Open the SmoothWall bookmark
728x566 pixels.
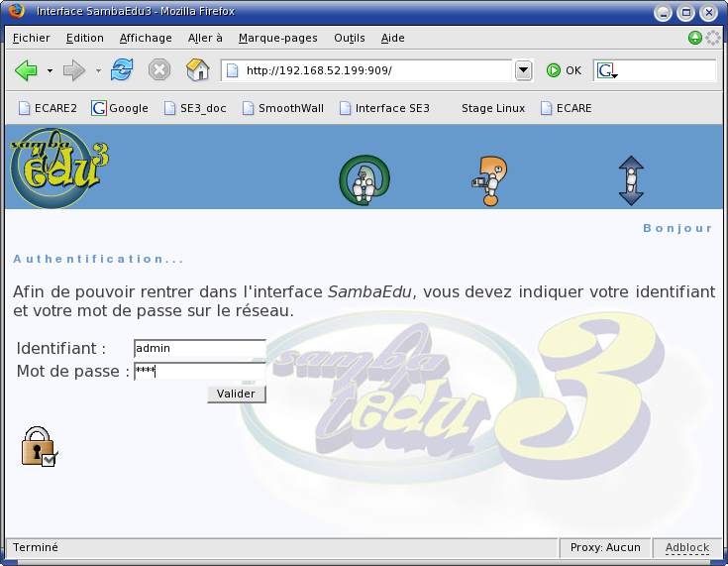click(x=283, y=108)
